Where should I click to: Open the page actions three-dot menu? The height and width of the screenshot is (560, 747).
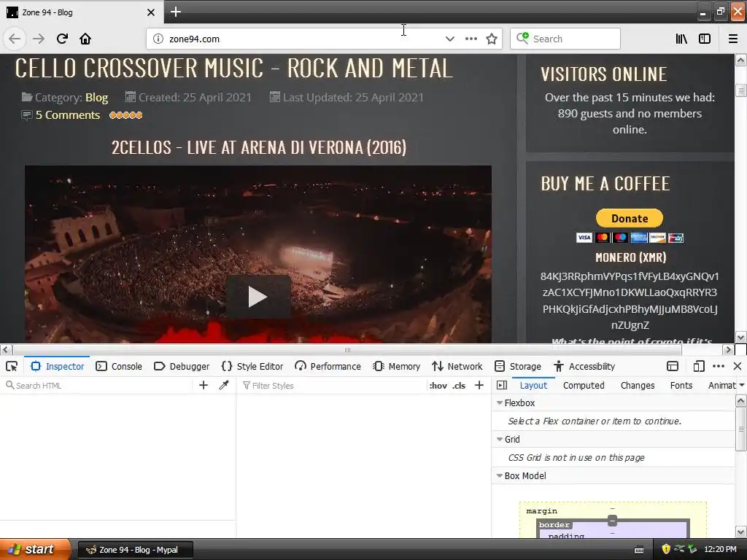tap(471, 39)
